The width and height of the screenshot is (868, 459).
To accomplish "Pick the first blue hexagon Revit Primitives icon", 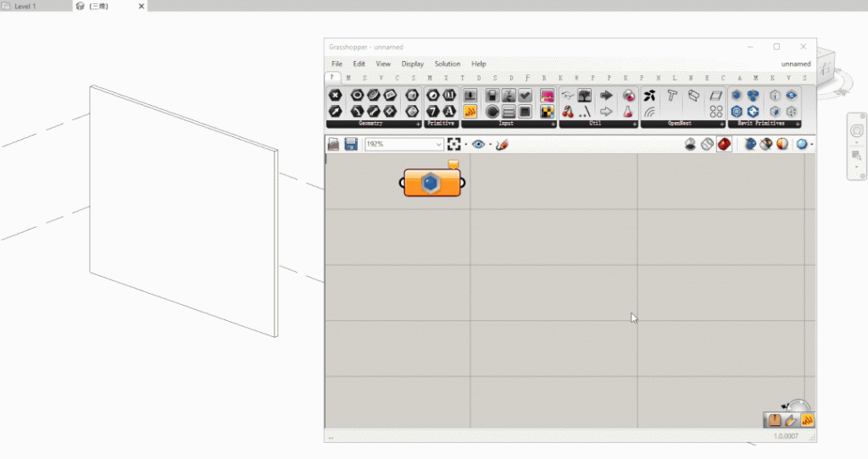I will pos(737,95).
